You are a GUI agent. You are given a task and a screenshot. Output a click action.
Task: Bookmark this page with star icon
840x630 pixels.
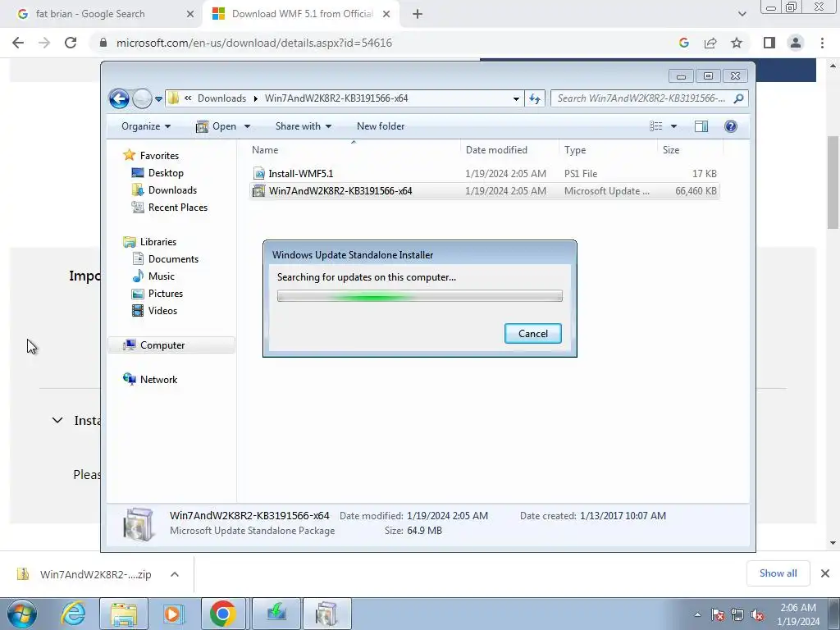tap(737, 43)
